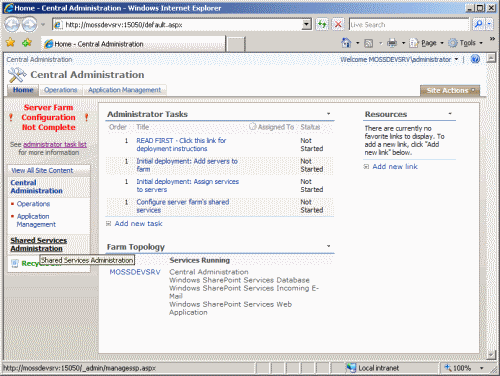Open Configure server farm's shared services task
Viewport: 500px width, 376px height.
[183, 206]
